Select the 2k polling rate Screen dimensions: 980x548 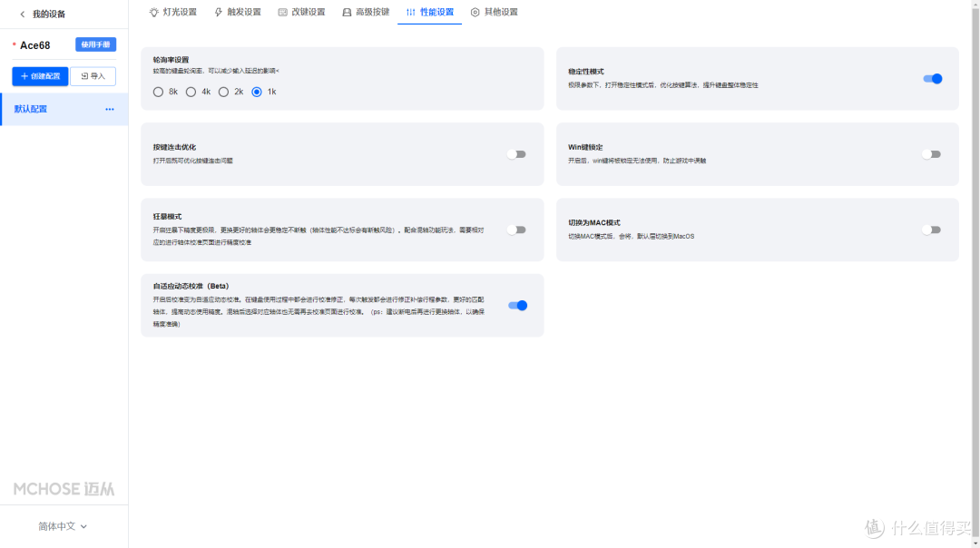click(x=223, y=92)
